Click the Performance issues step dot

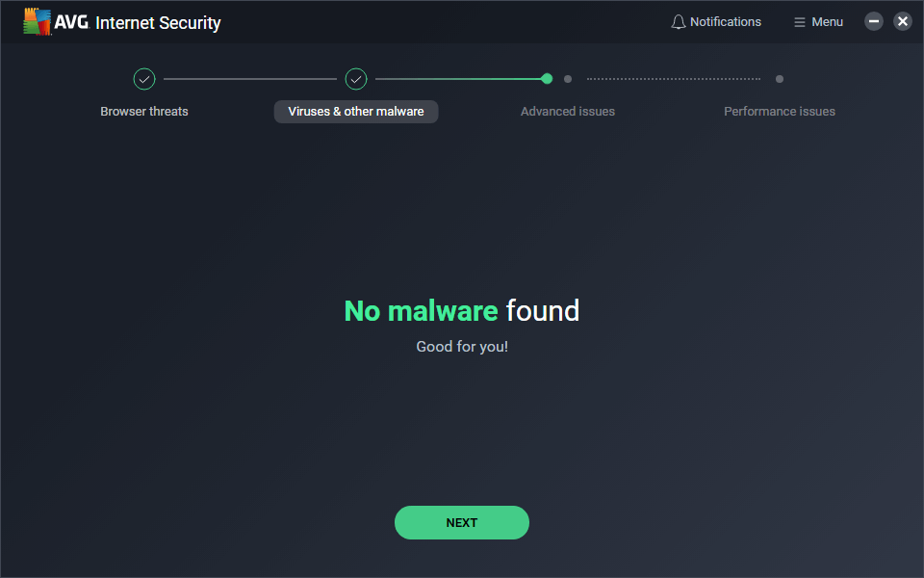pyautogui.click(x=780, y=79)
